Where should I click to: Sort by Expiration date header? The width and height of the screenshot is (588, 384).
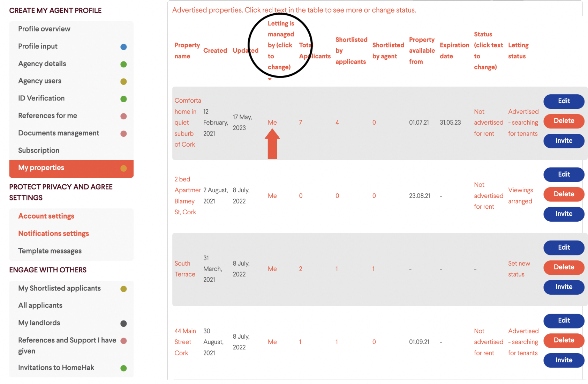tap(454, 51)
